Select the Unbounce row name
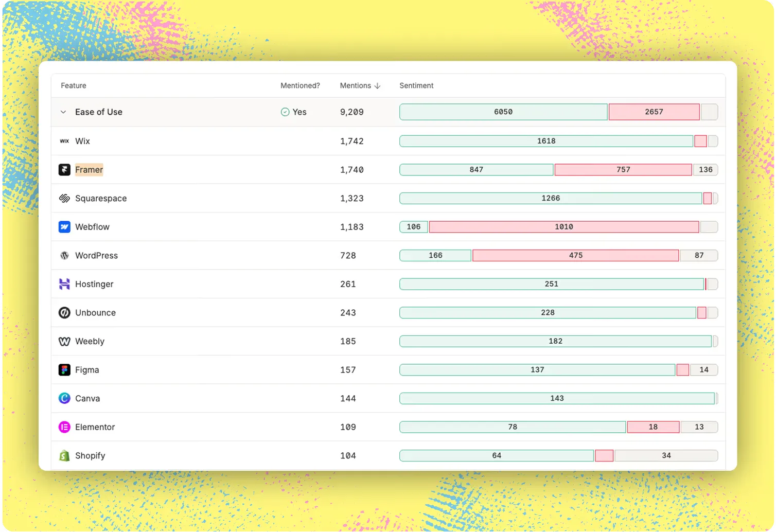The image size is (776, 532). [95, 313]
